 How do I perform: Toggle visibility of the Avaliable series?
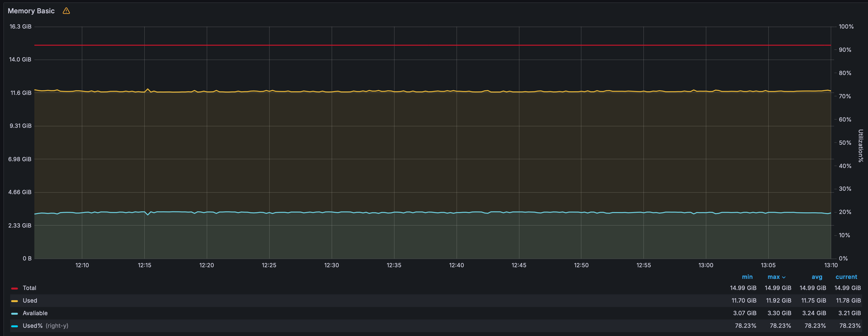(x=35, y=313)
